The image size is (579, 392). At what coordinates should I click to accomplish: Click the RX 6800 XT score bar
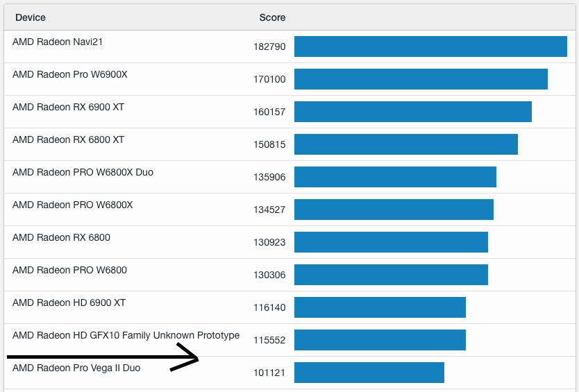(x=406, y=144)
